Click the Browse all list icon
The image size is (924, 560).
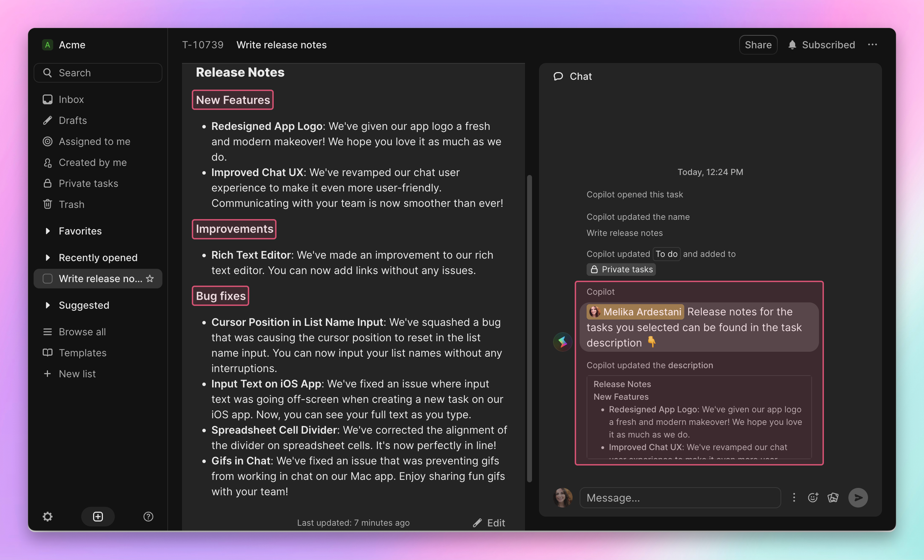(47, 331)
